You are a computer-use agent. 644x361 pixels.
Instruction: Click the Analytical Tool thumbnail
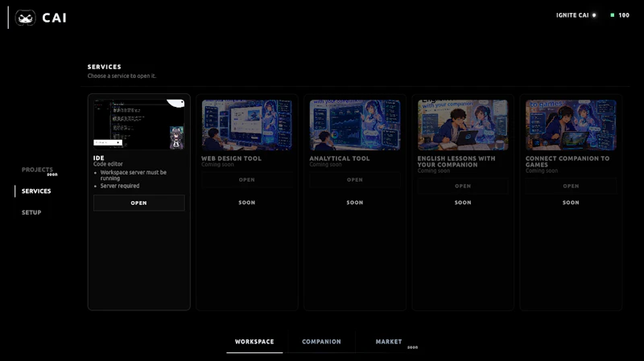tap(355, 125)
